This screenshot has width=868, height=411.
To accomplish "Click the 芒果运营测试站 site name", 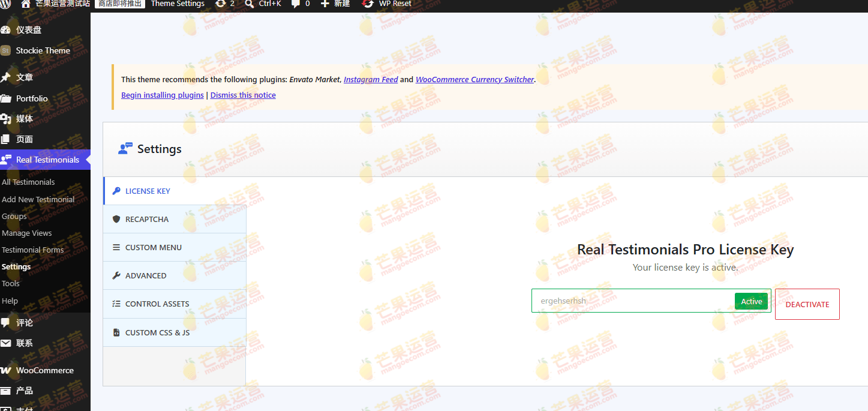I will (62, 4).
